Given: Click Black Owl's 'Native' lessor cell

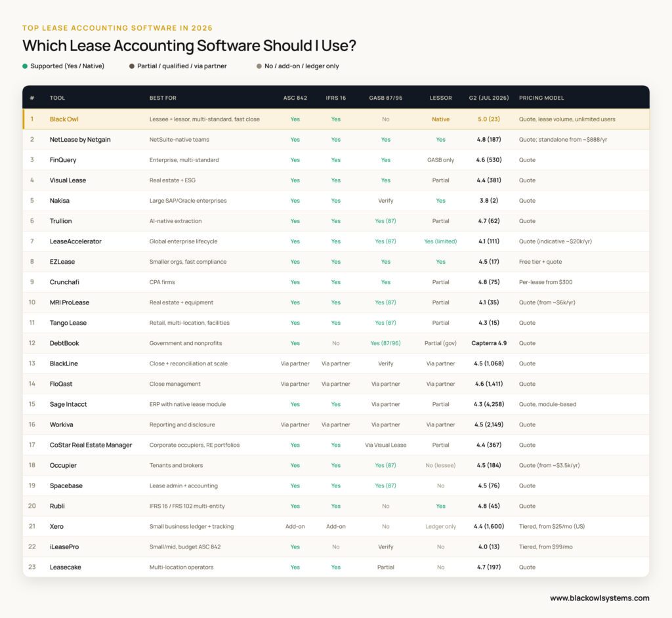Looking at the screenshot, I should [440, 119].
